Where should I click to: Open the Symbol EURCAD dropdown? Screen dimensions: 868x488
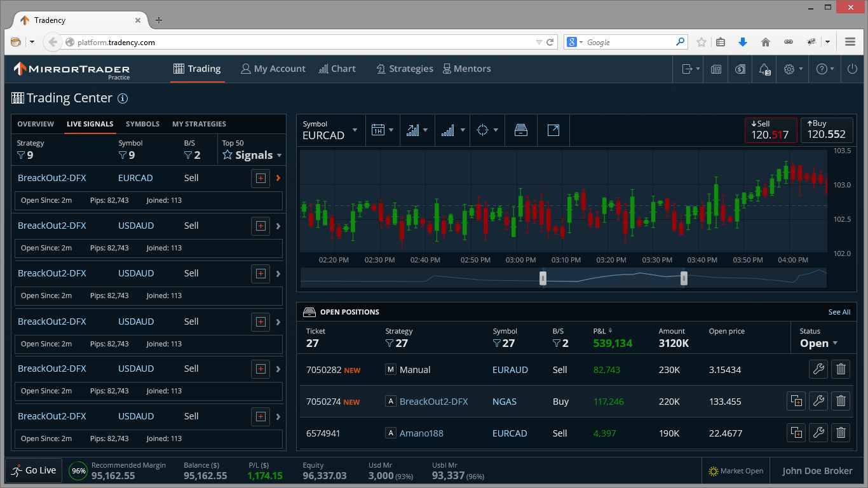tap(330, 130)
